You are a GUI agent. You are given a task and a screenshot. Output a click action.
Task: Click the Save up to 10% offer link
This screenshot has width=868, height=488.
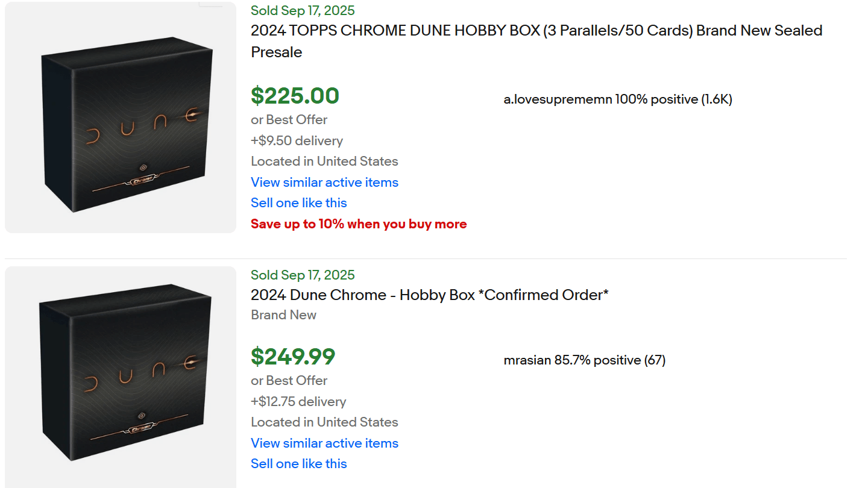359,224
